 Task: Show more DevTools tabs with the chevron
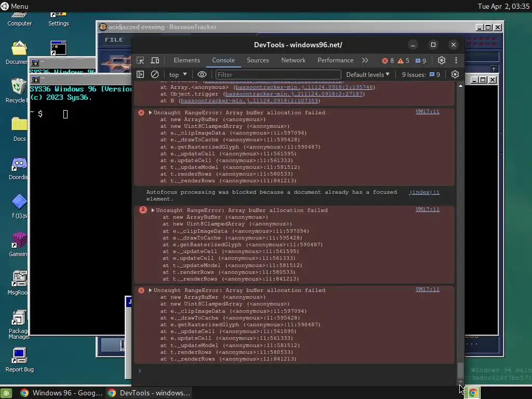point(365,60)
